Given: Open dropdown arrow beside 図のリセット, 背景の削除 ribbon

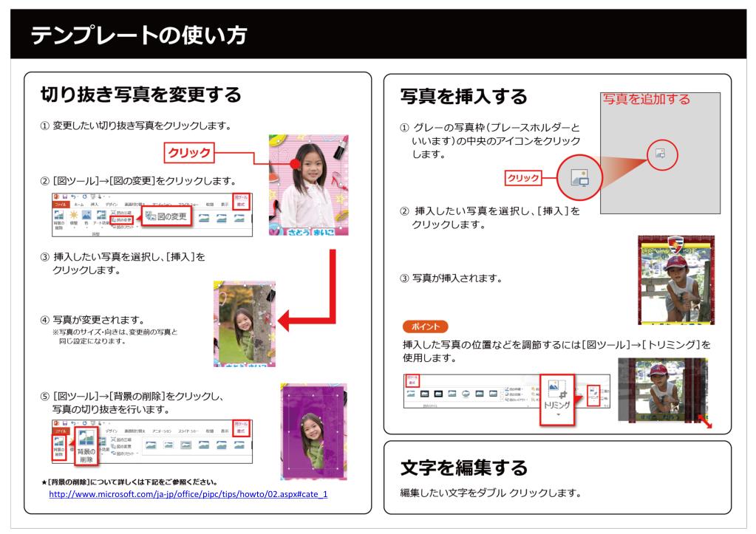Looking at the screenshot, I should 137,453.
